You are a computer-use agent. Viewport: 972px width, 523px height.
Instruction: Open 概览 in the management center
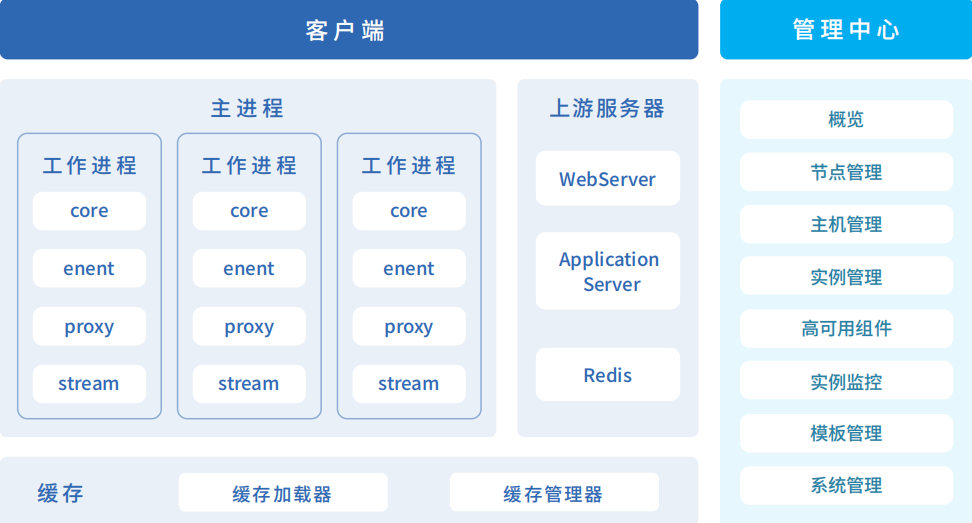pos(846,120)
